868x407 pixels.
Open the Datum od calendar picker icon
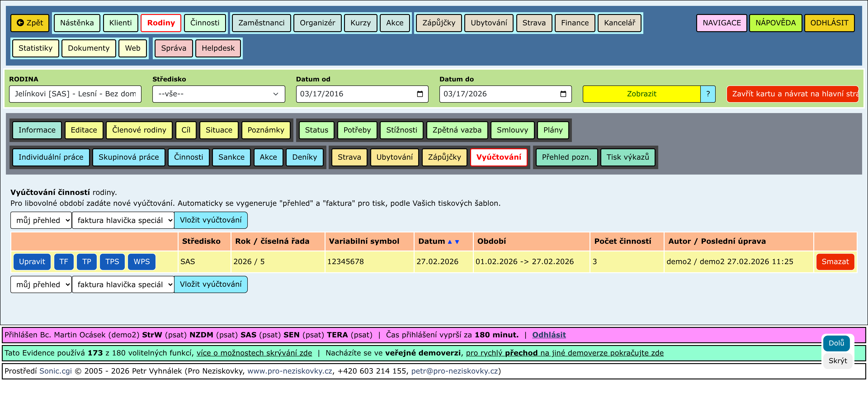coord(420,94)
